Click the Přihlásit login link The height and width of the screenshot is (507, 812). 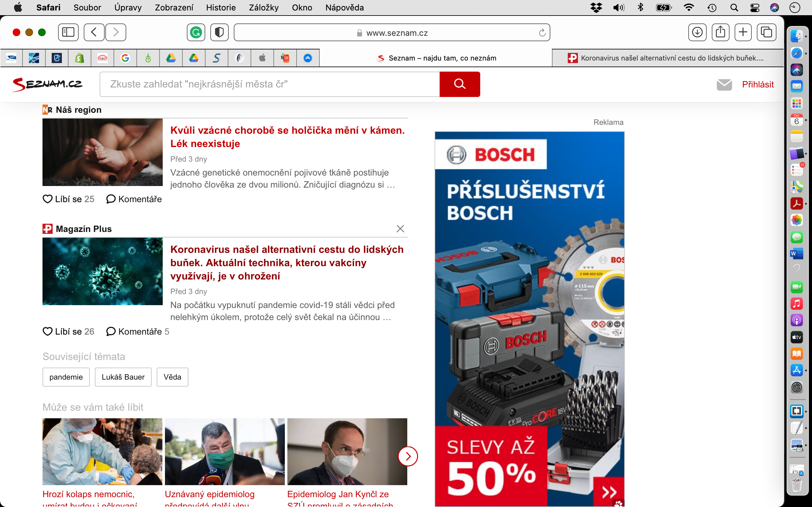[x=757, y=85]
